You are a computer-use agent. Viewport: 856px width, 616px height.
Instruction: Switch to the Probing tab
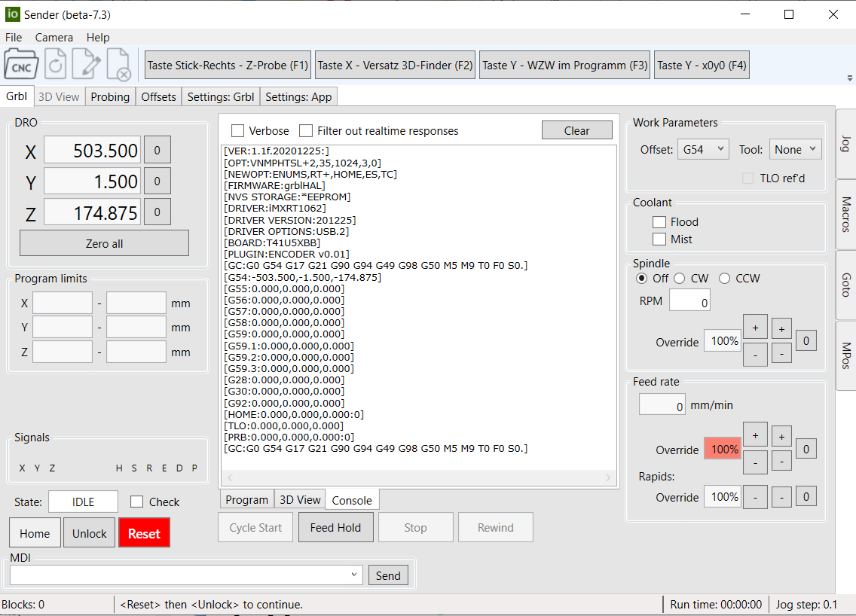coord(110,96)
